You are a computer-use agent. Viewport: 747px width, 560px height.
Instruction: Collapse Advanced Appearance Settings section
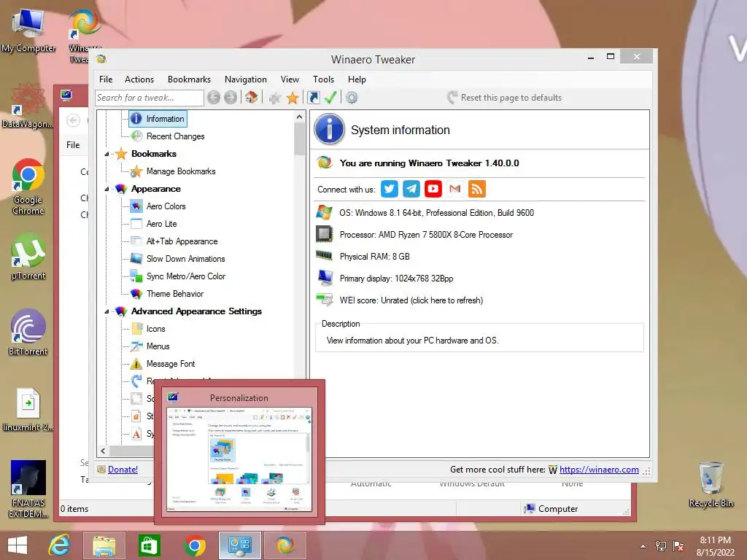(x=107, y=311)
